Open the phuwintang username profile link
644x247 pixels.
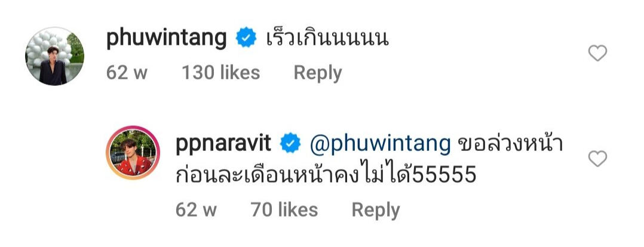[x=166, y=39]
